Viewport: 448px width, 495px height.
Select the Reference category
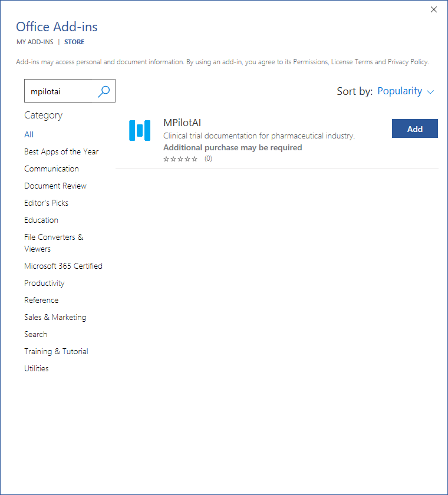click(x=41, y=300)
